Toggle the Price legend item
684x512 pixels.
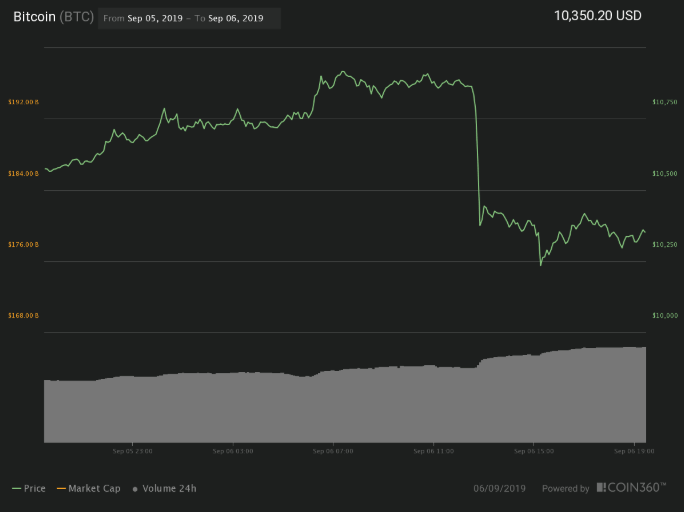point(29,488)
